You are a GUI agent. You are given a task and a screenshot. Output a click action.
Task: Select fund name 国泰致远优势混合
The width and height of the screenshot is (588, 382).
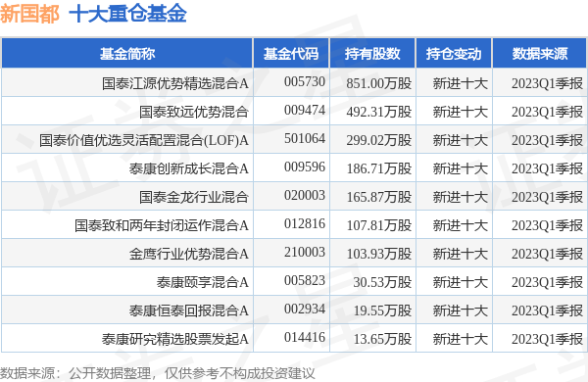[193, 112]
